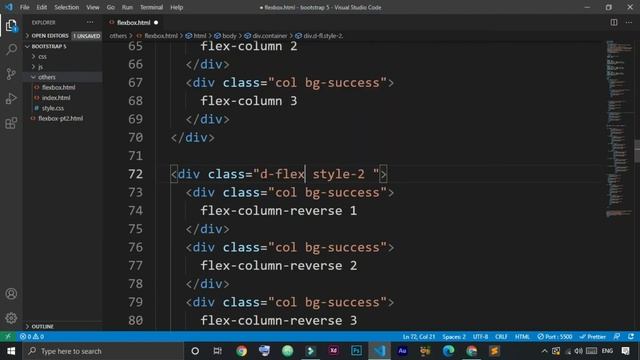Change end of line sequence CRLF
Image resolution: width=640 pixels, height=360 pixels.
tap(501, 337)
